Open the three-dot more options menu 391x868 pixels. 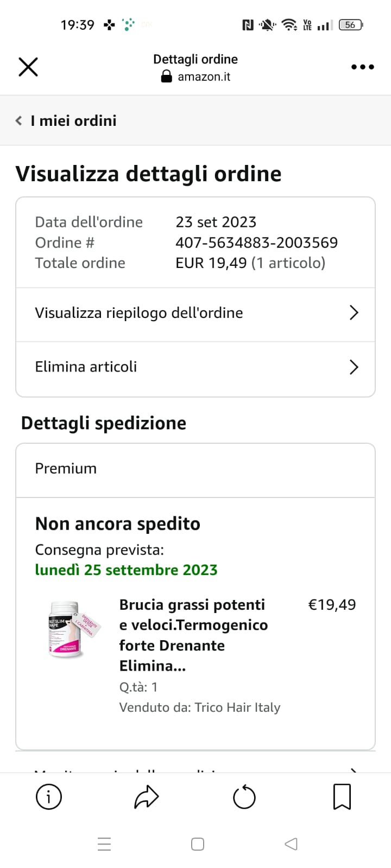tap(362, 67)
